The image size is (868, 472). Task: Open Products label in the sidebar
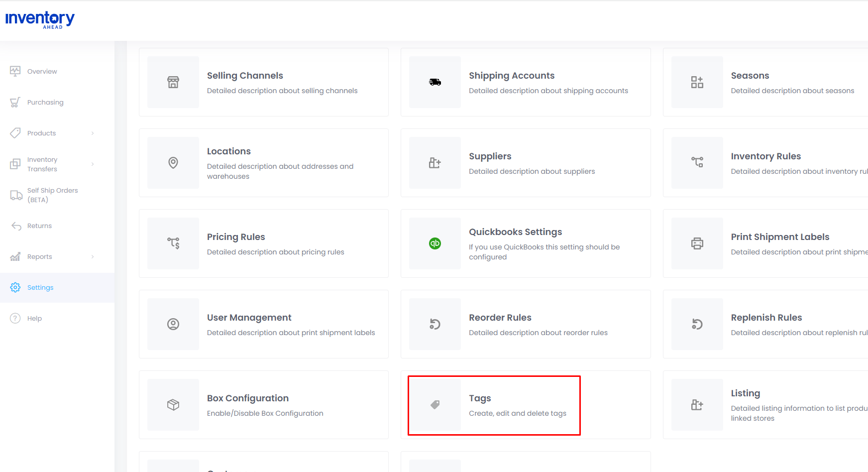tap(41, 133)
